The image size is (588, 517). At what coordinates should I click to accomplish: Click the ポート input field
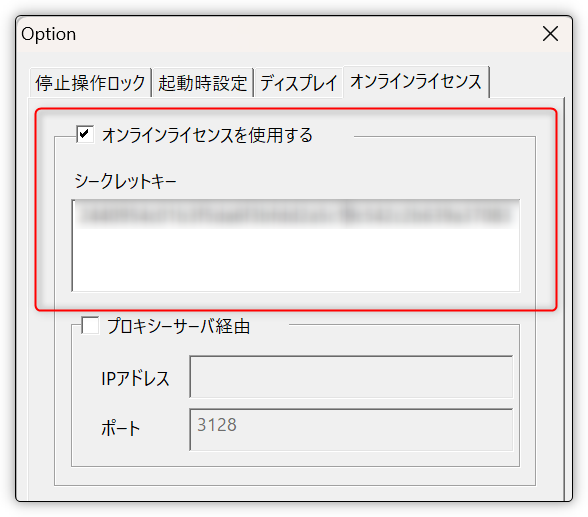[351, 430]
